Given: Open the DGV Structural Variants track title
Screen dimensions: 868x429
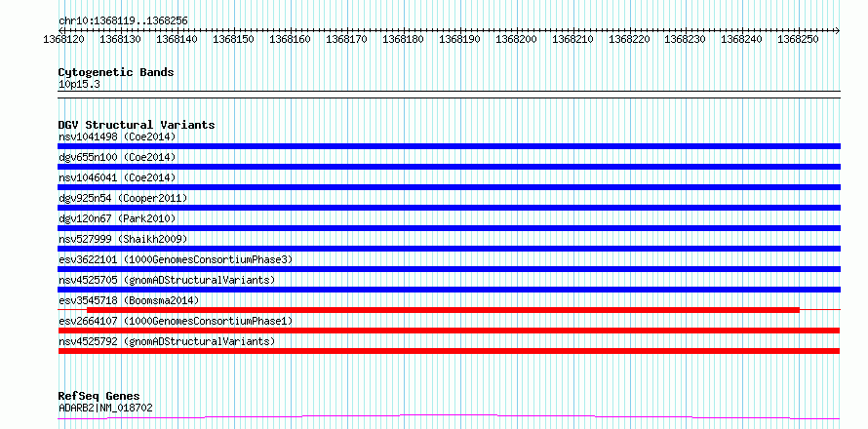Looking at the screenshot, I should (x=137, y=125).
